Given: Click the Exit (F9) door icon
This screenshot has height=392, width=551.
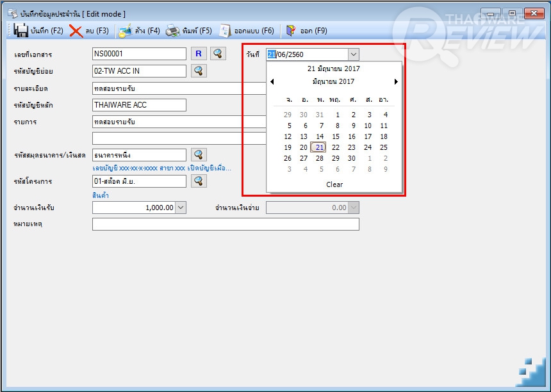Looking at the screenshot, I should (x=291, y=31).
